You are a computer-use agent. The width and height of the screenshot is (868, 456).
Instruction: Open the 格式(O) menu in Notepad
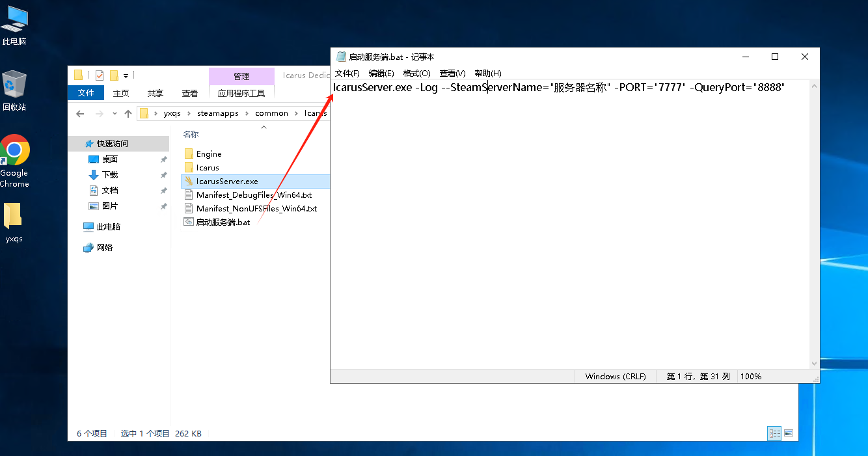[x=416, y=74]
